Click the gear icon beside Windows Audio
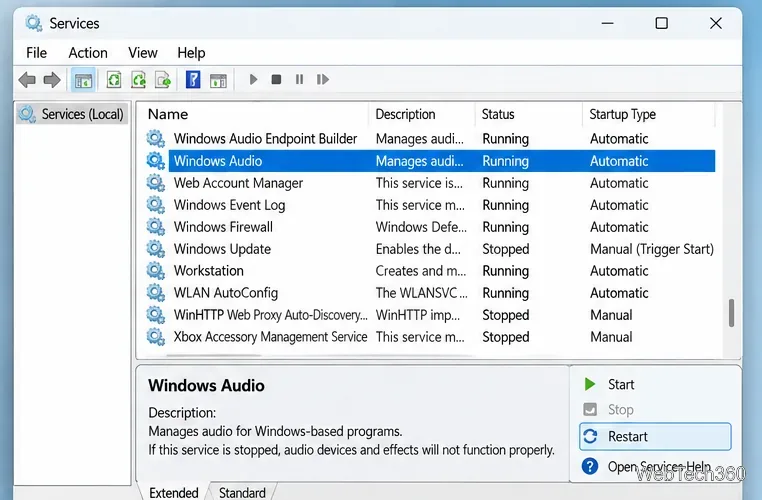The width and height of the screenshot is (762, 500). coord(156,161)
